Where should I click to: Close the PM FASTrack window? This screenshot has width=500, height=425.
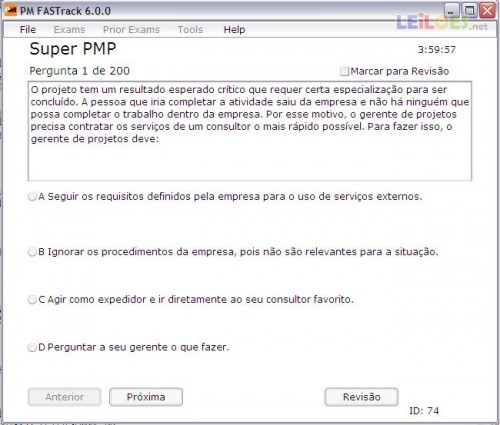point(487,10)
